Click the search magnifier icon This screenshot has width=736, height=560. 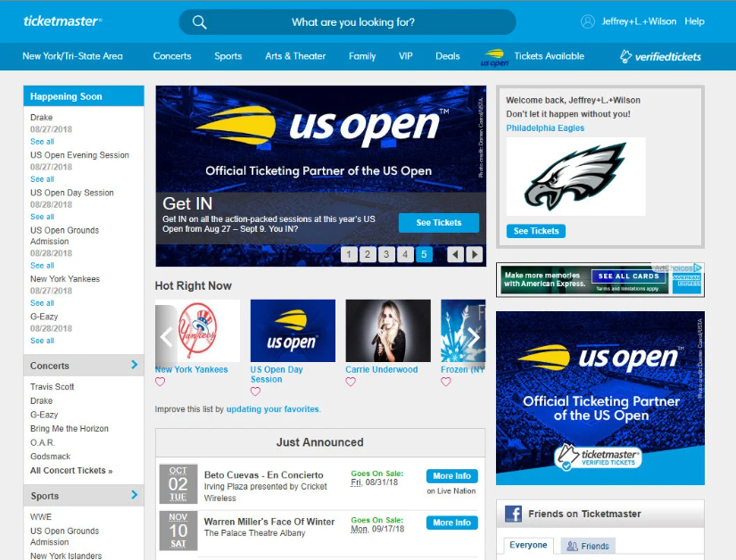[199, 22]
